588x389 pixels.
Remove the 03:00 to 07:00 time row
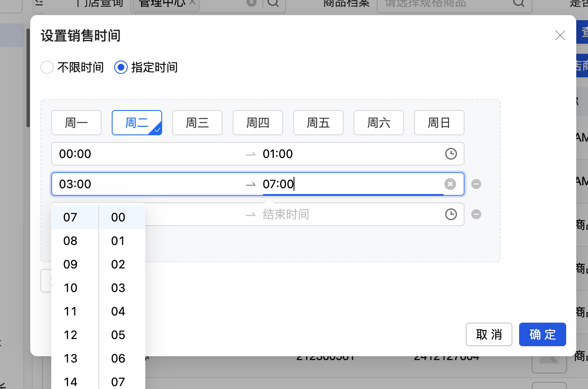click(x=476, y=184)
